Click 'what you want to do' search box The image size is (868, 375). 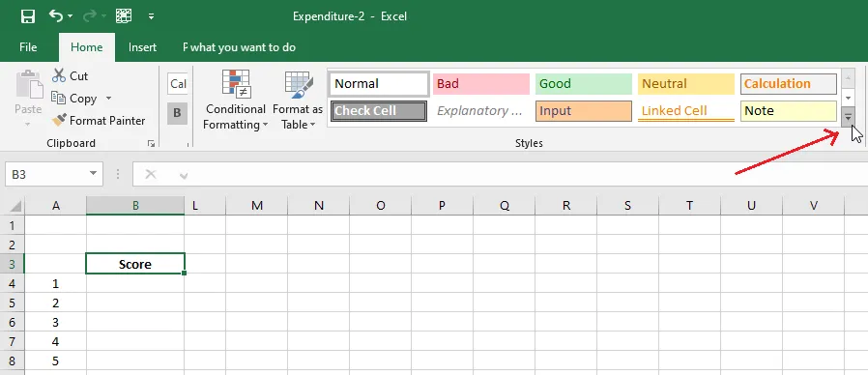[243, 47]
